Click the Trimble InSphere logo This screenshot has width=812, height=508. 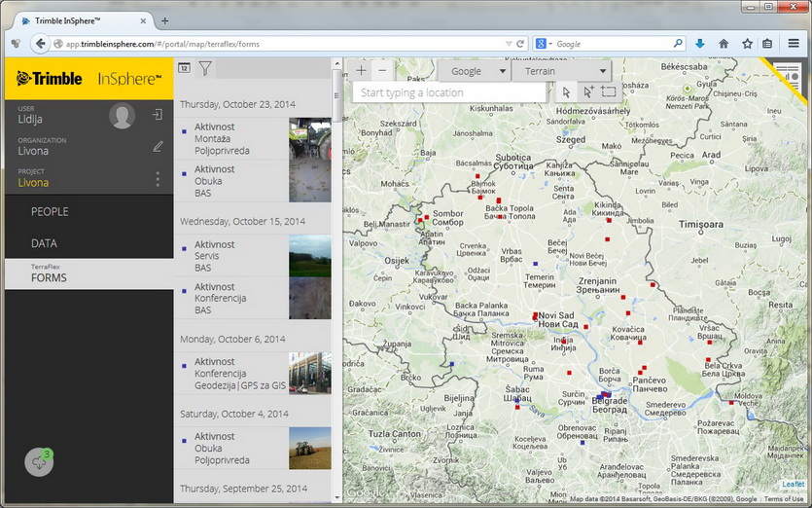click(x=89, y=79)
